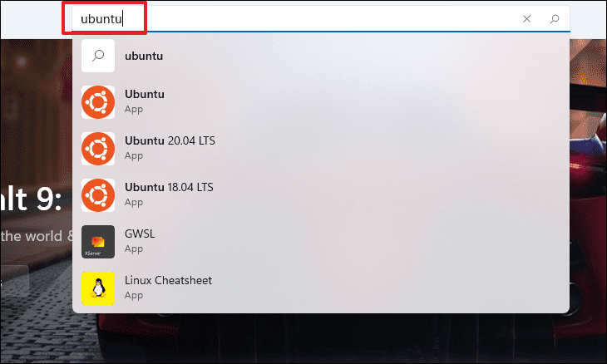
Task: Click the partially hidden button in banner
Action: click(x=15, y=281)
